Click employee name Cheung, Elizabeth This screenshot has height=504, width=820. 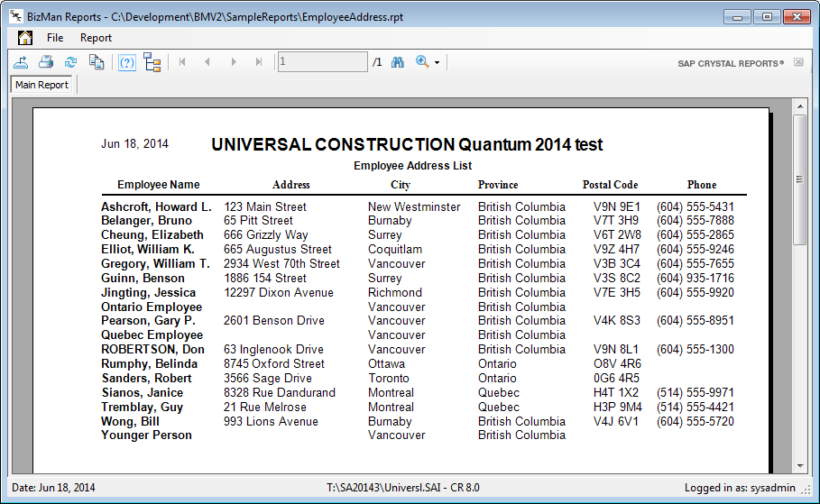pyautogui.click(x=152, y=234)
